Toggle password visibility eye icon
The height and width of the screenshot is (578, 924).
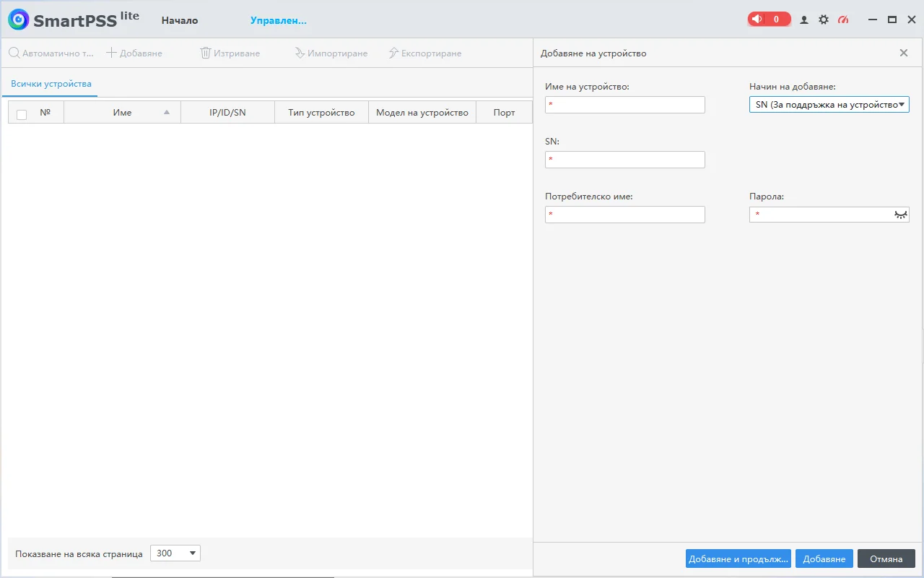[900, 215]
